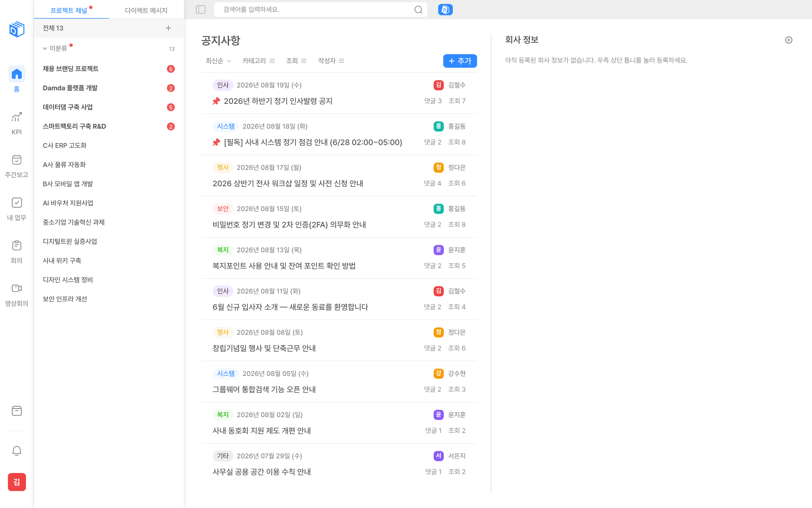Click the + 추가 button
Screen dimensions: 812x508
click(460, 61)
